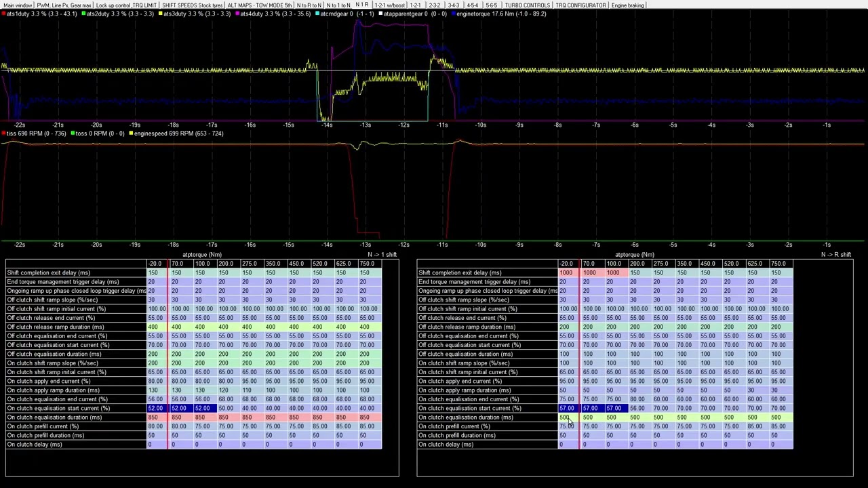Select 'On clutch delay (ms)' row label in N->R table
The height and width of the screenshot is (488, 868).
[x=446, y=445]
